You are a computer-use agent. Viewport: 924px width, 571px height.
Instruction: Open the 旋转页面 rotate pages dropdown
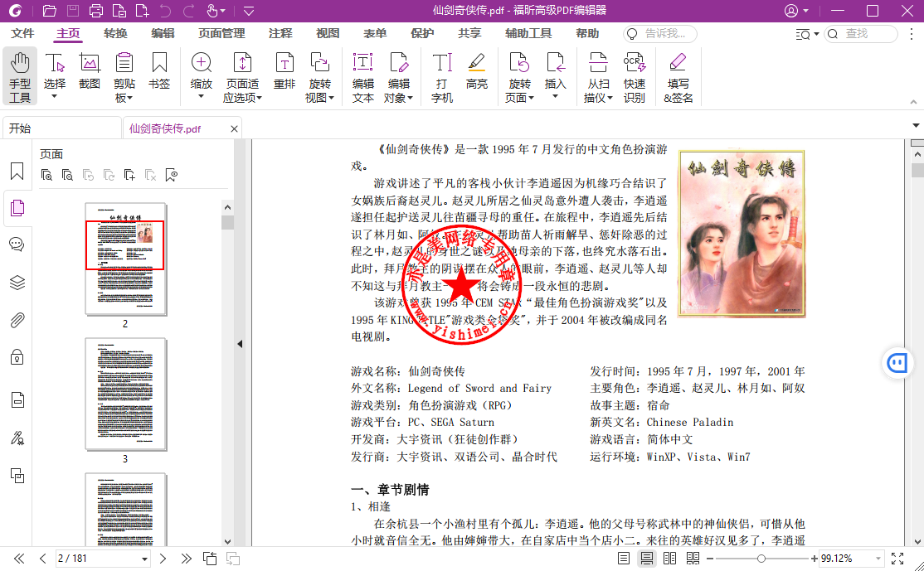(x=531, y=99)
